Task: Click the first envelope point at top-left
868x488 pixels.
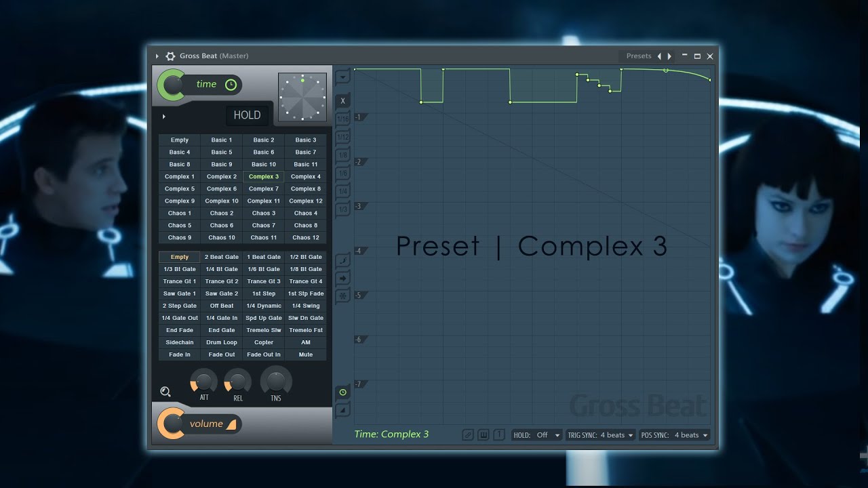Action: tap(355, 69)
